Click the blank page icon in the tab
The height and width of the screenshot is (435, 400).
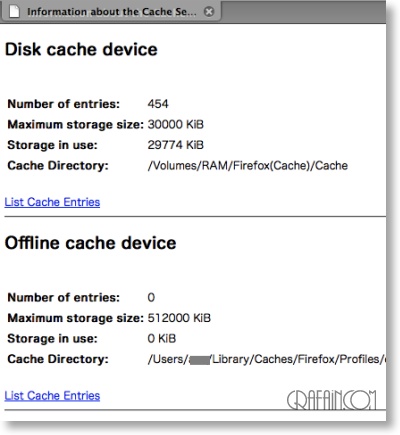(x=14, y=11)
